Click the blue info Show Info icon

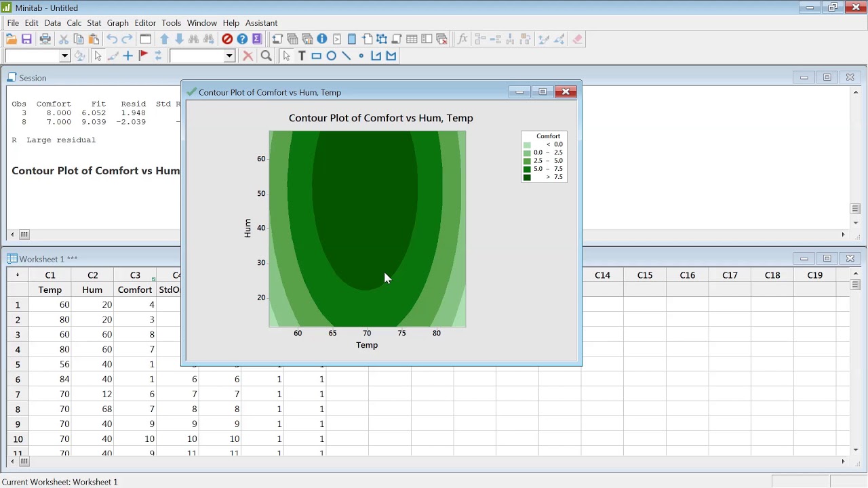coord(322,39)
